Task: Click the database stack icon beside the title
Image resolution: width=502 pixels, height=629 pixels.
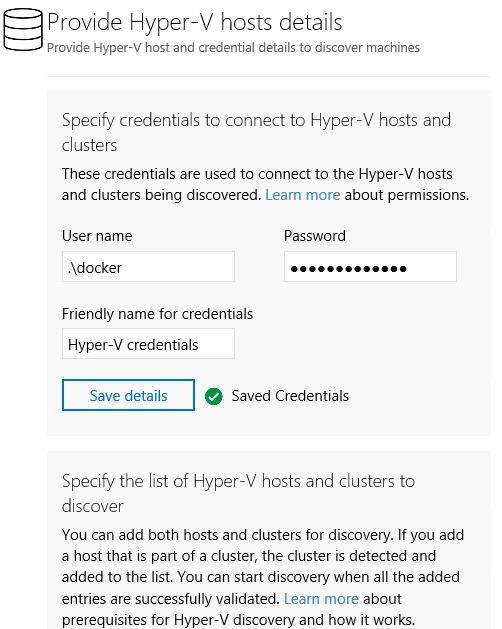Action: pos(23,30)
